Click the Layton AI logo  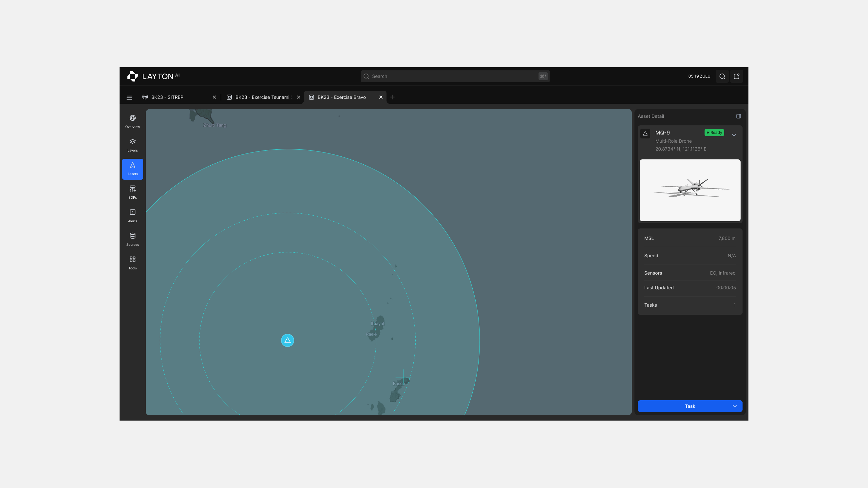point(153,76)
